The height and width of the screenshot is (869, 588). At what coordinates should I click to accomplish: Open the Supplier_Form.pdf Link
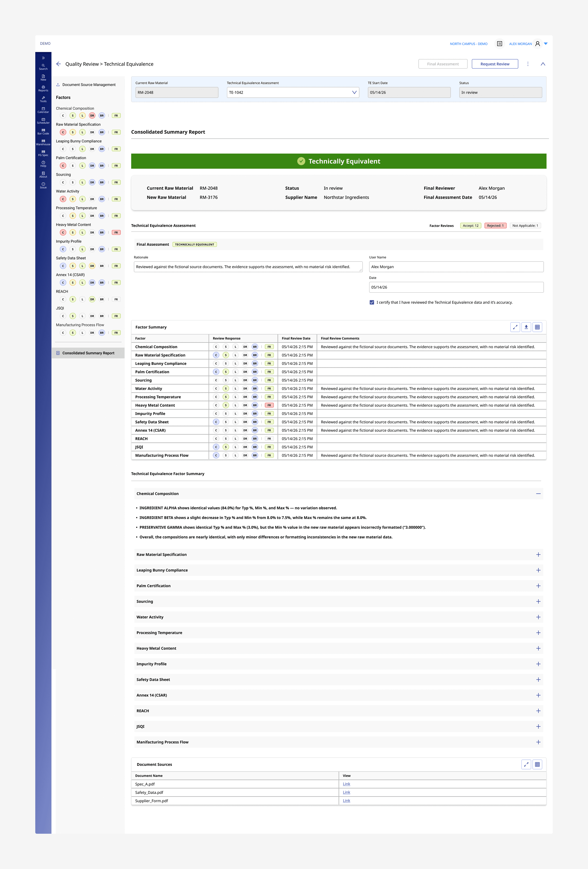(x=346, y=801)
